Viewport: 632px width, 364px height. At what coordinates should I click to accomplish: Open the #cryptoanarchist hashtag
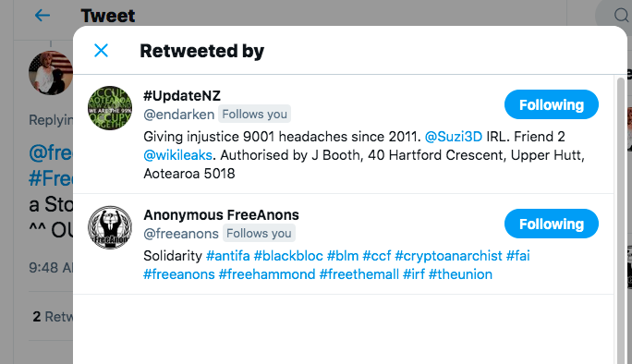(448, 256)
